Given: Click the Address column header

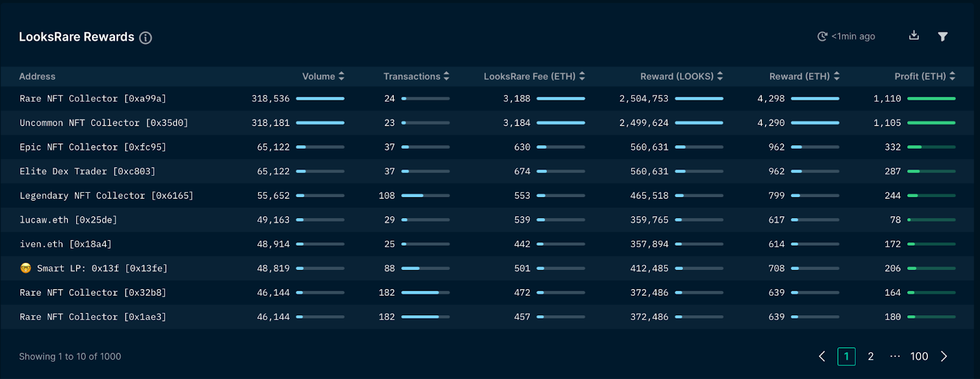Looking at the screenshot, I should [37, 77].
